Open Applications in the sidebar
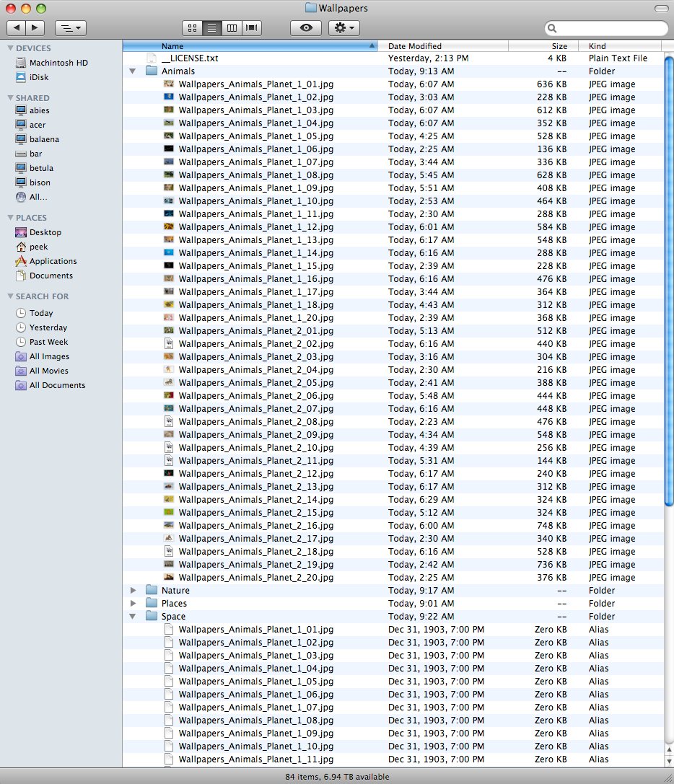Image resolution: width=674 pixels, height=784 pixels. [x=53, y=261]
